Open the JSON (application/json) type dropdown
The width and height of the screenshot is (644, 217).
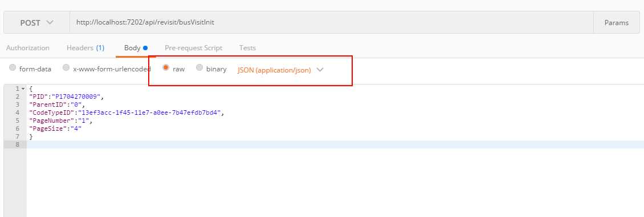(280, 70)
